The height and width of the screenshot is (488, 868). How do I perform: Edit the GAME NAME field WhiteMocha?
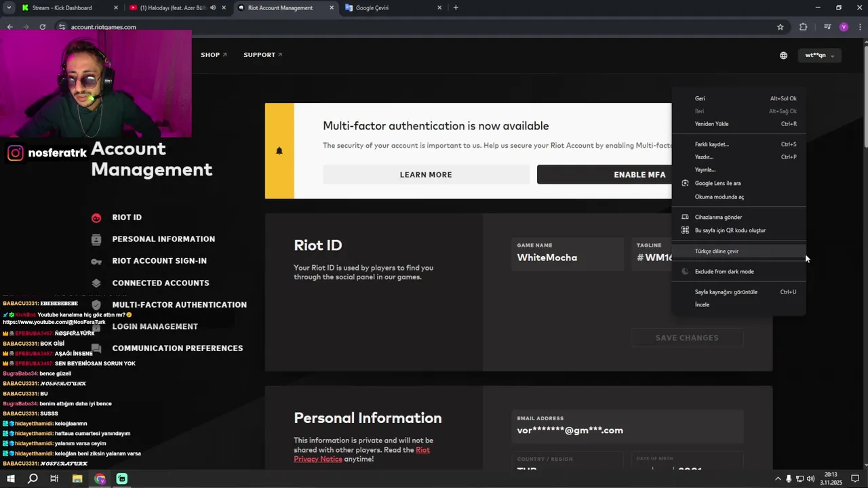tap(568, 253)
